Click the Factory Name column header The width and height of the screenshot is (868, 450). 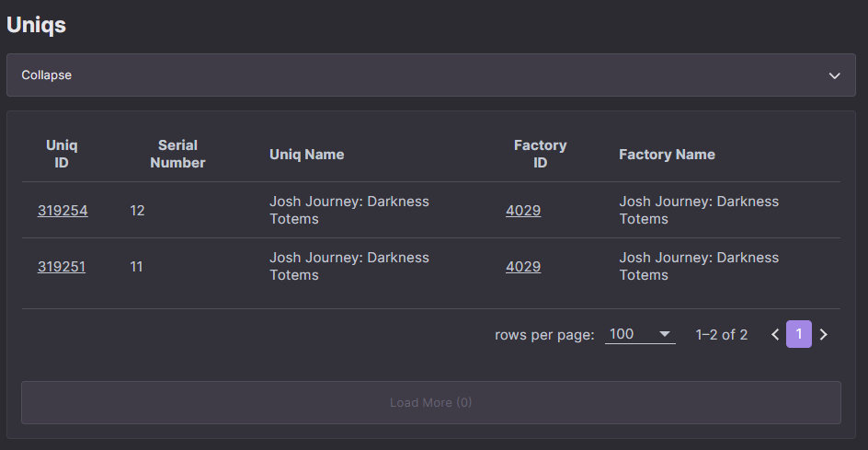(667, 154)
